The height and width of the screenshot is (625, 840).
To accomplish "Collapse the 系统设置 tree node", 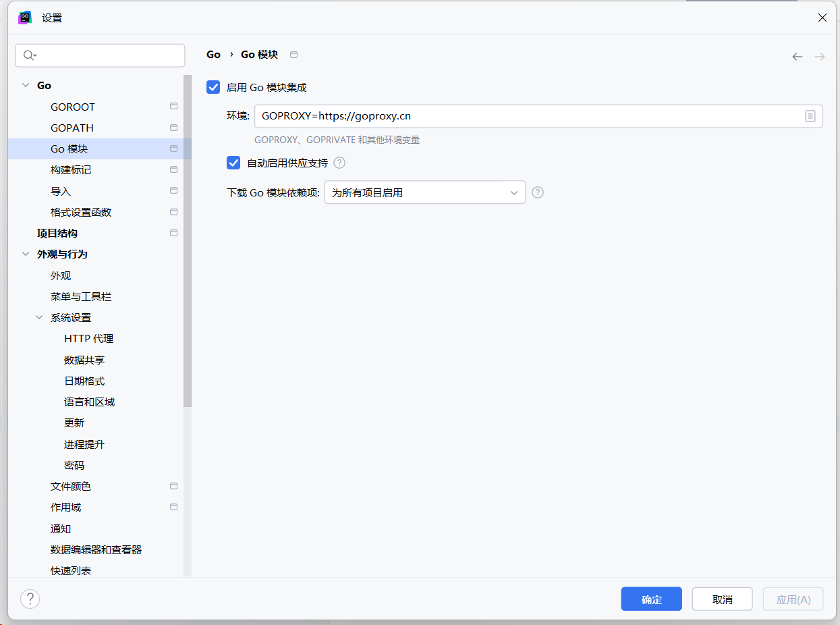I will click(x=39, y=318).
